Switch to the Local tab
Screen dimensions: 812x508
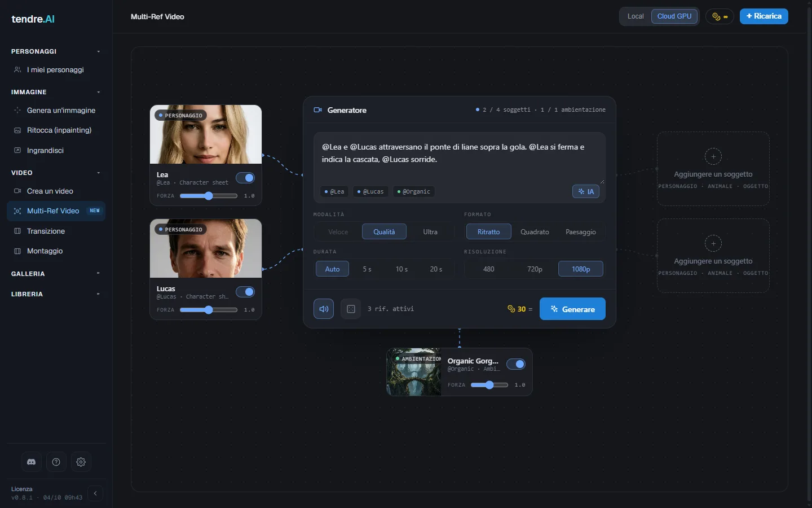636,16
